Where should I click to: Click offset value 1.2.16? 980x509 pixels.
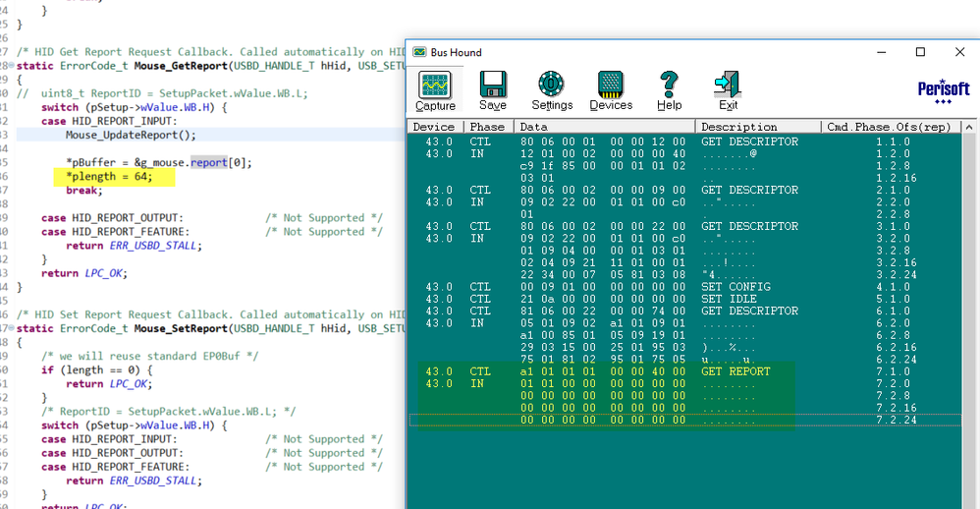(x=897, y=178)
